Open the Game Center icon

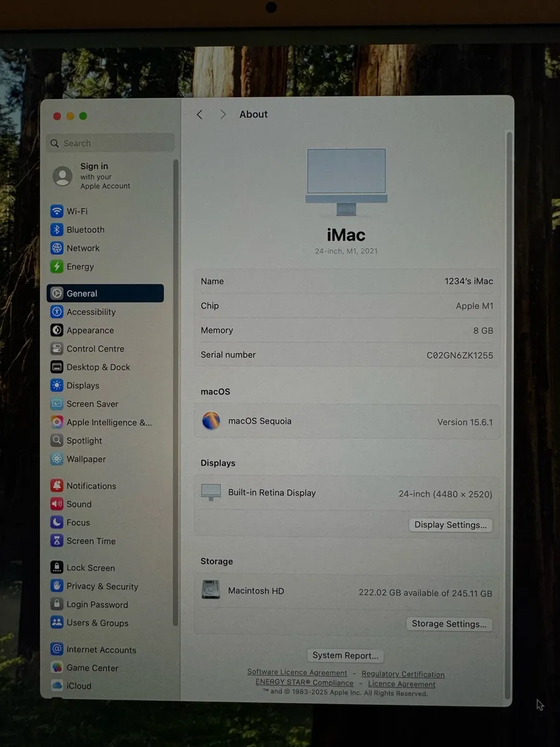pos(57,668)
